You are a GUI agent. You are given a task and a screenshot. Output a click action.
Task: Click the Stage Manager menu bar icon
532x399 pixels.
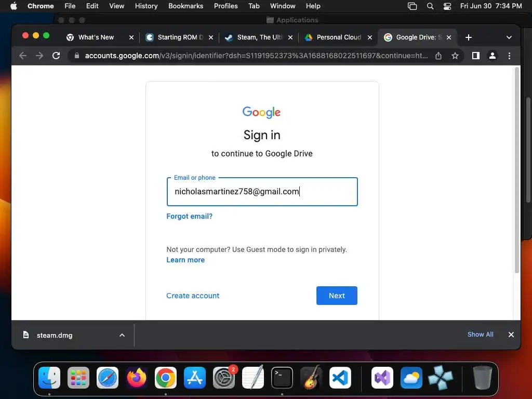click(412, 6)
